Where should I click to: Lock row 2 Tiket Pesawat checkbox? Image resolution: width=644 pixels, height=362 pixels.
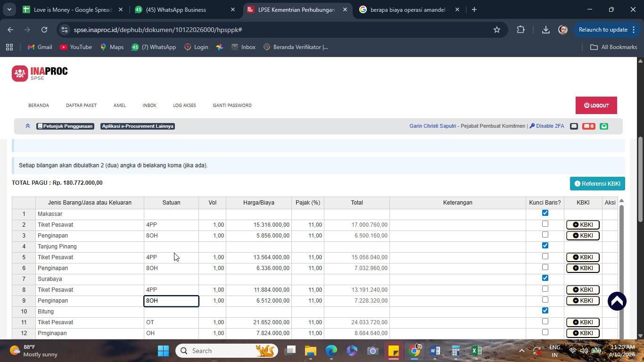click(545, 224)
